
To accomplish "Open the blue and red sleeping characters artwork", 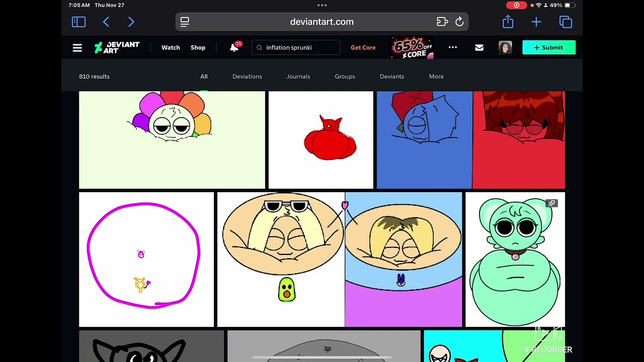I will 471,140.
